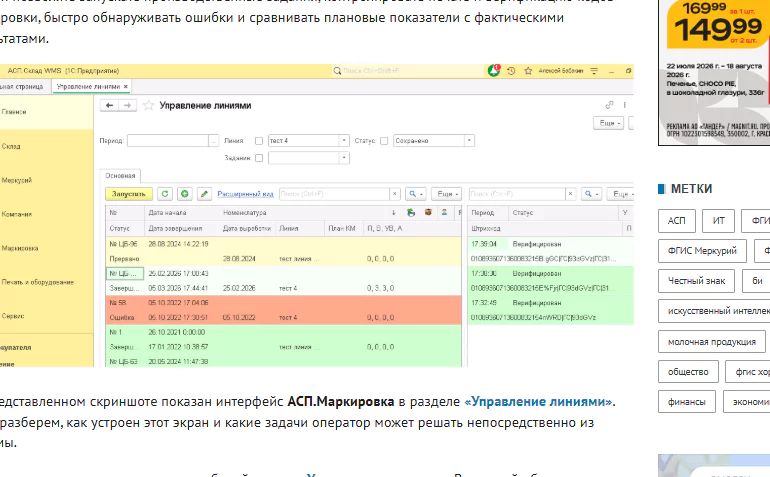The image size is (770, 477).
Task: Open the «Управление линиями» article link
Action: tap(538, 401)
